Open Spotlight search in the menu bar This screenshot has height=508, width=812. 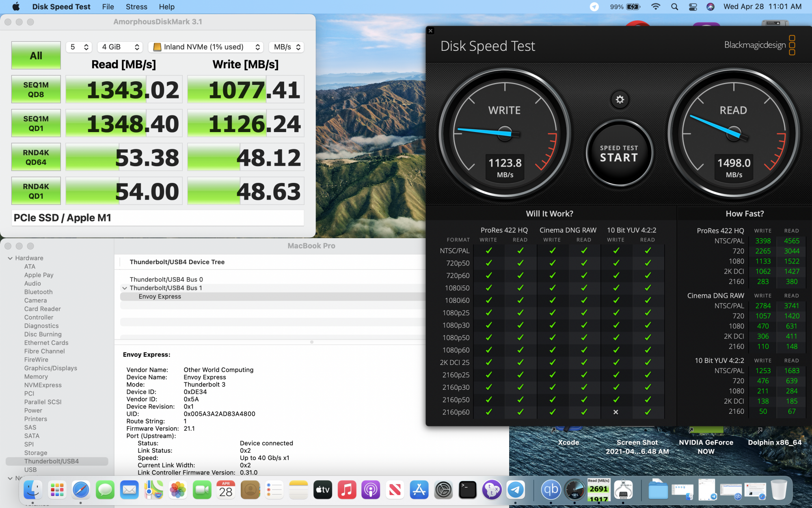[x=674, y=7]
